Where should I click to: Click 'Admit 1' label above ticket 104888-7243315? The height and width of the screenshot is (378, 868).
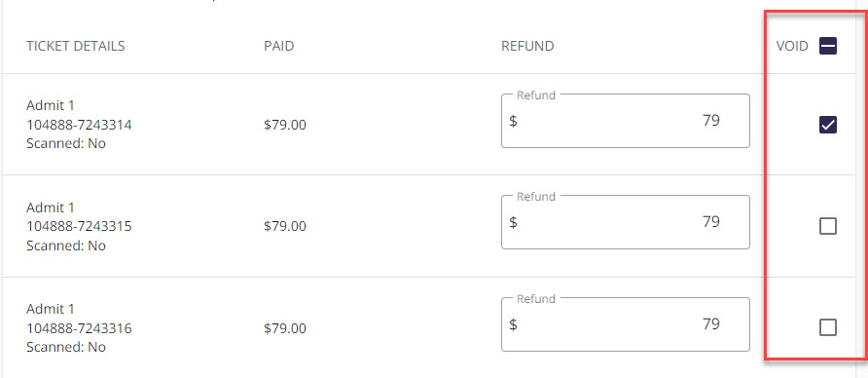(50, 208)
